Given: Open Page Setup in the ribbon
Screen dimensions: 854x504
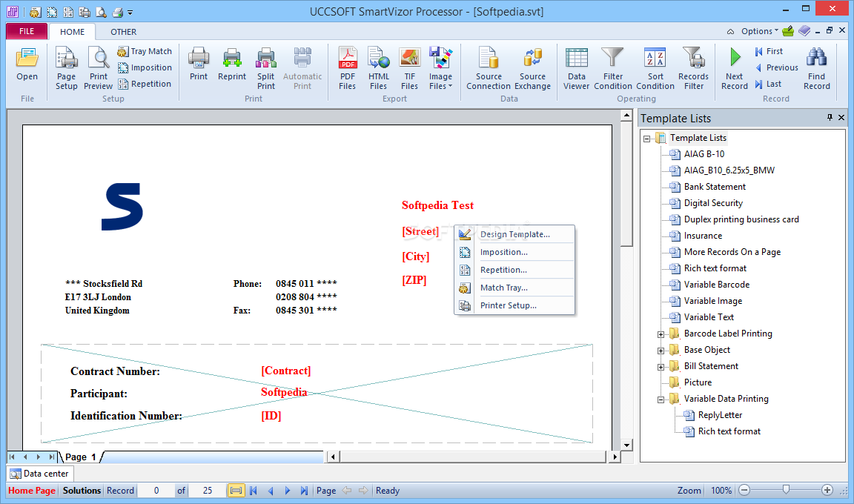Looking at the screenshot, I should tap(67, 69).
